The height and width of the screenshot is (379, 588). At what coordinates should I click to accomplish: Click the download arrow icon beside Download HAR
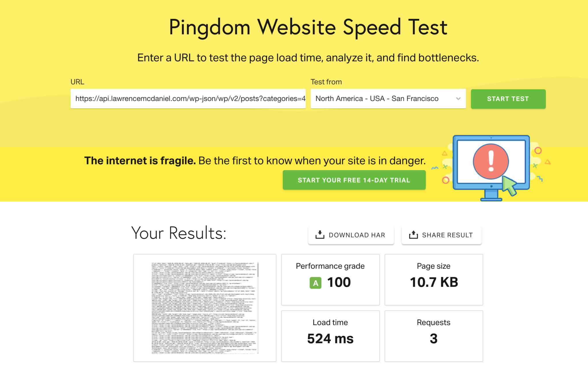(320, 235)
